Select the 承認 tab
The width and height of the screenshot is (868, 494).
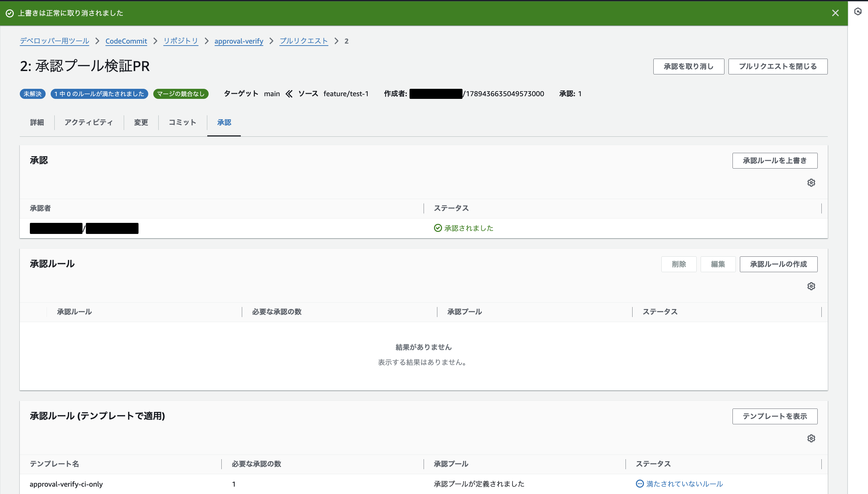click(224, 122)
